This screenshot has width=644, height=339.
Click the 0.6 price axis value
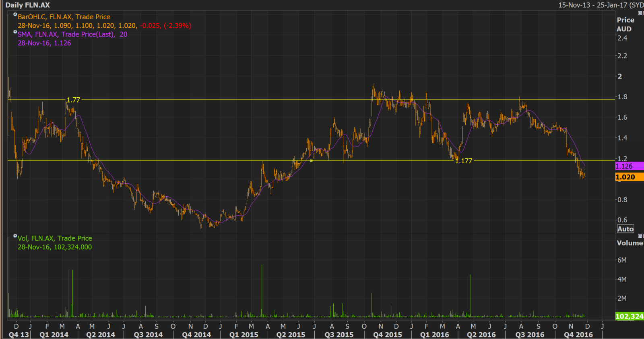(x=622, y=220)
